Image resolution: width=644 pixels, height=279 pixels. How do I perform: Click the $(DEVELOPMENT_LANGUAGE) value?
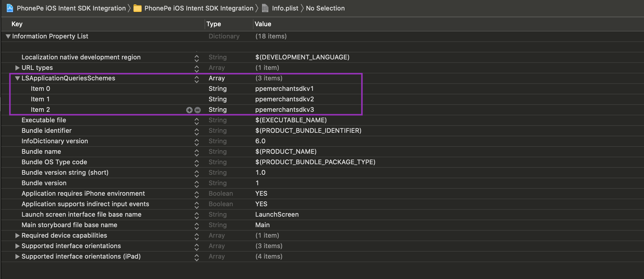(302, 57)
